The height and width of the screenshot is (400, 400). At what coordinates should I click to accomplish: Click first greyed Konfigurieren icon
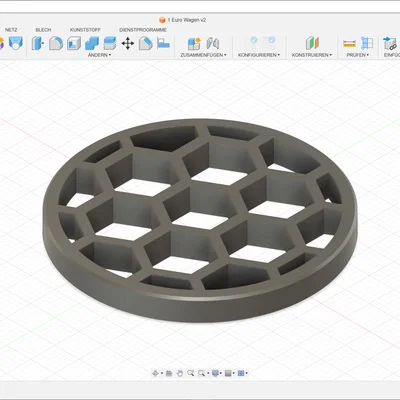tap(254, 41)
